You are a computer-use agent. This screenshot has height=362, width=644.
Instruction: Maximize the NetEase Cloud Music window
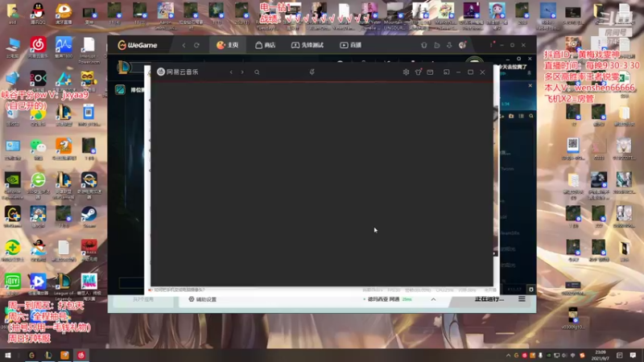[471, 72]
